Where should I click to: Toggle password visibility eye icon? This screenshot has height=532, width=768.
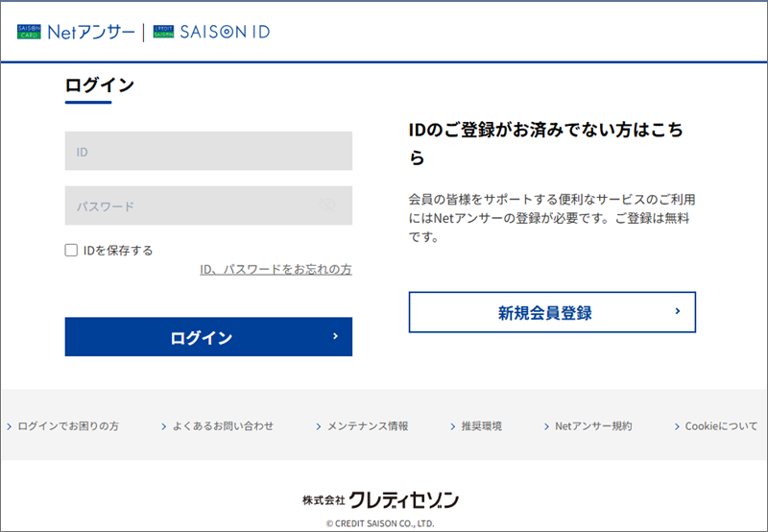click(x=327, y=205)
